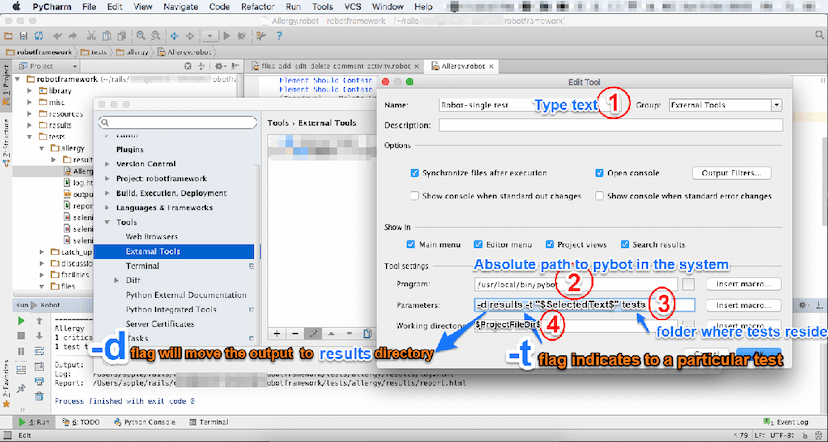Click Insert macro... next to Parameters field
This screenshot has width=828, height=442.
[744, 305]
